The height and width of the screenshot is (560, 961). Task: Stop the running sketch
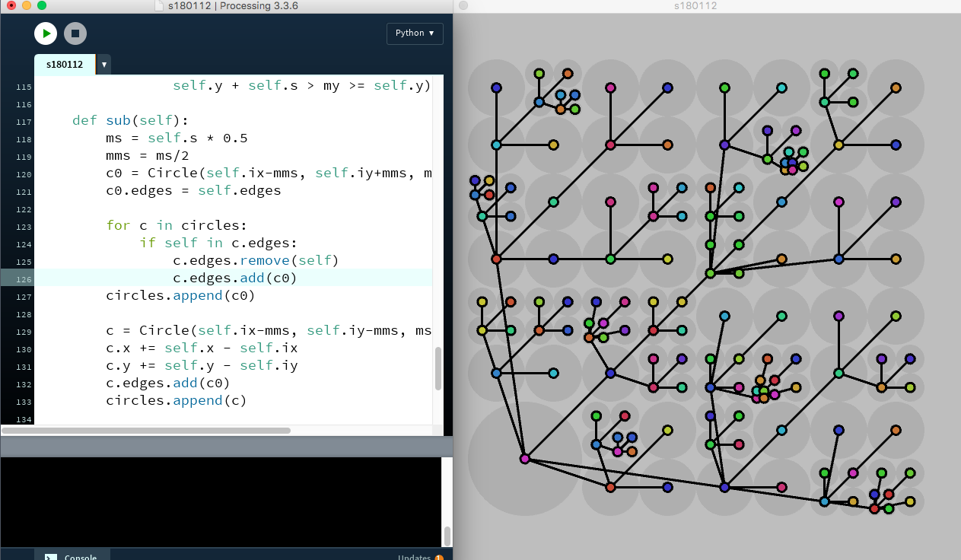coord(75,33)
